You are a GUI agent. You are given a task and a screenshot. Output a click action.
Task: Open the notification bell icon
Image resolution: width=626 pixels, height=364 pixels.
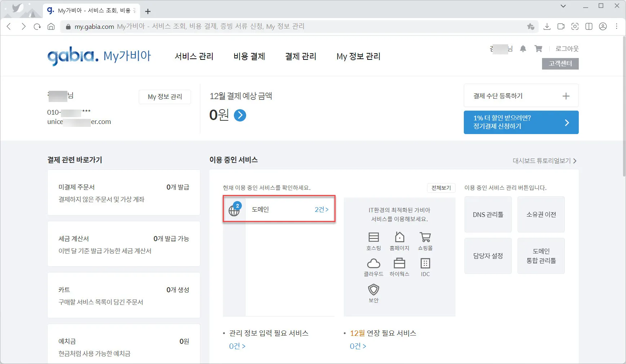click(524, 49)
